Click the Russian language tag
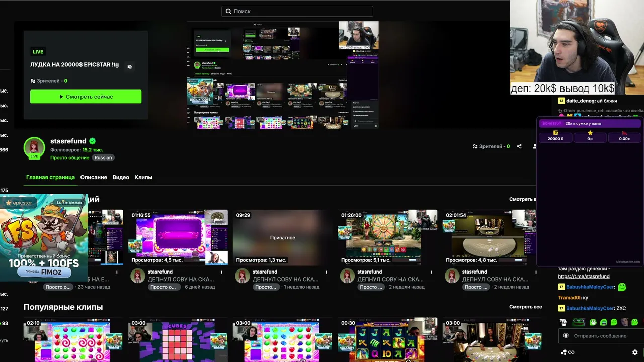This screenshot has height=362, width=644. [x=103, y=158]
